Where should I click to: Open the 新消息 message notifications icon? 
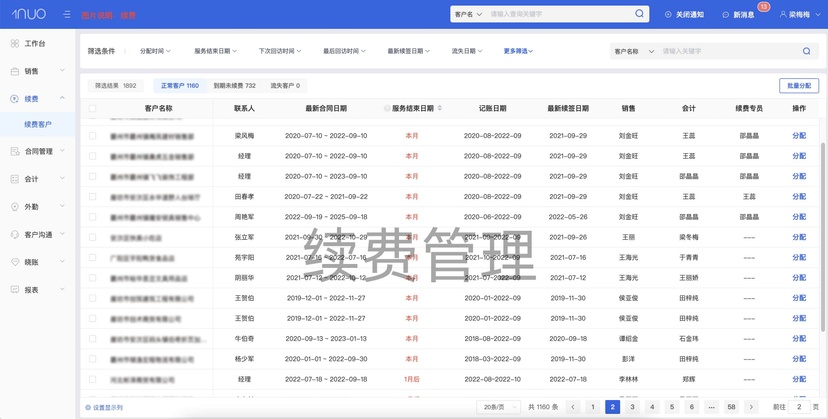click(x=726, y=15)
